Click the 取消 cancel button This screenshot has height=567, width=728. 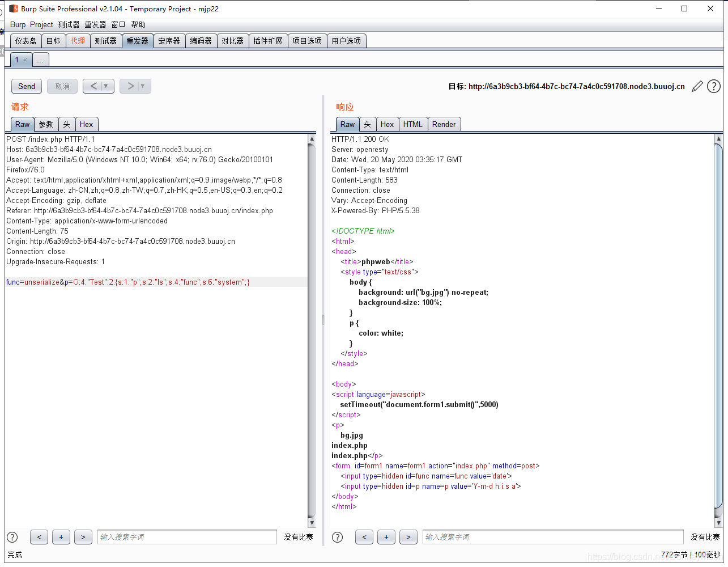[x=62, y=86]
